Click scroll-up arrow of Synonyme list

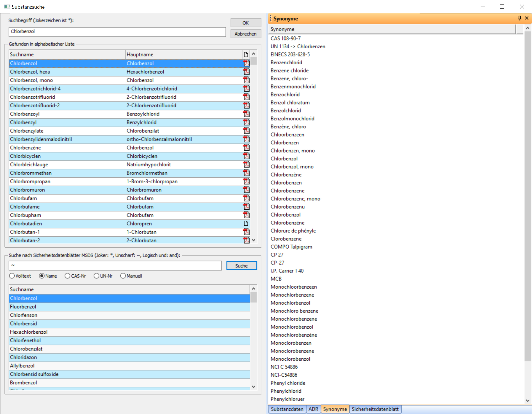(528, 28)
